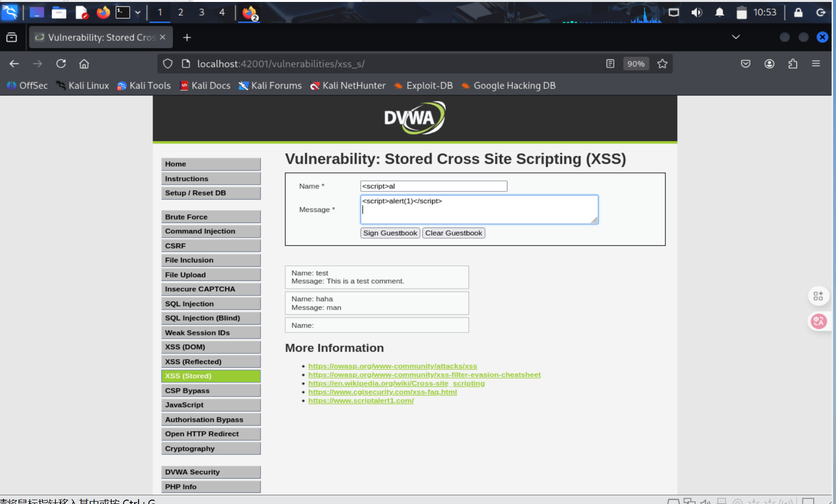Reset the 90% zoom level badge
The image size is (836, 504).
(636, 64)
